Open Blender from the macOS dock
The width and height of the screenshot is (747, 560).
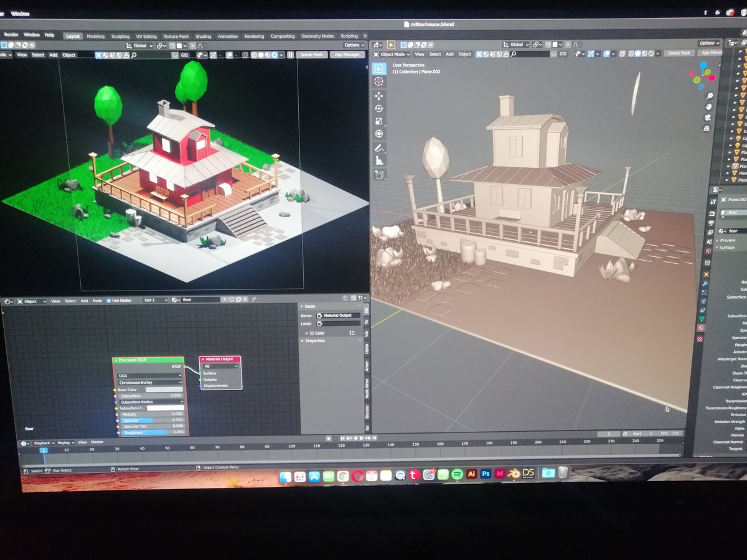tap(514, 474)
